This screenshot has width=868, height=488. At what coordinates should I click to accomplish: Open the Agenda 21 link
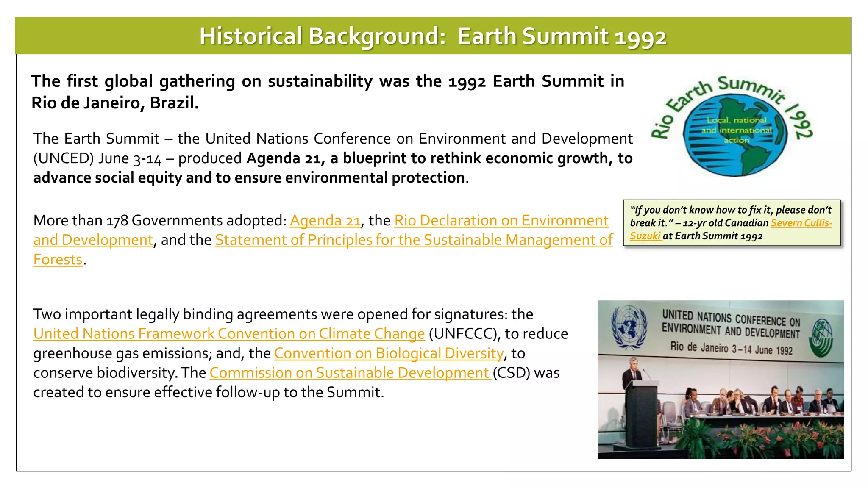325,221
